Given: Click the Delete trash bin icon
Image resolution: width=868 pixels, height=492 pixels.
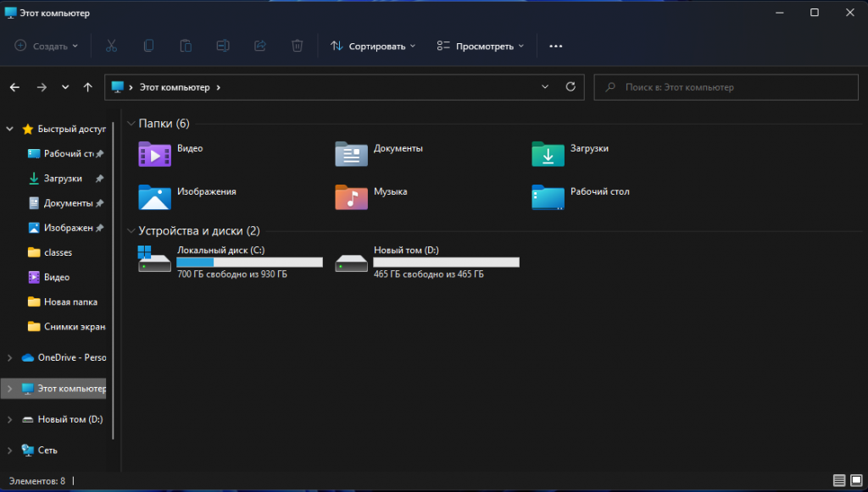Looking at the screenshot, I should pyautogui.click(x=298, y=46).
